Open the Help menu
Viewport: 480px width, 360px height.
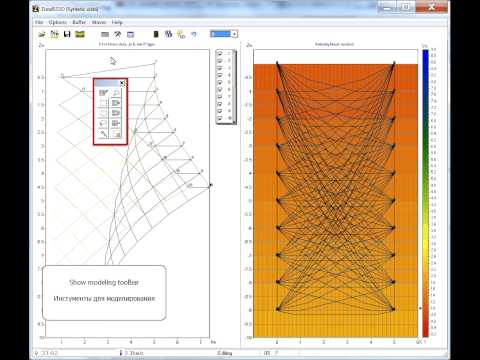117,22
